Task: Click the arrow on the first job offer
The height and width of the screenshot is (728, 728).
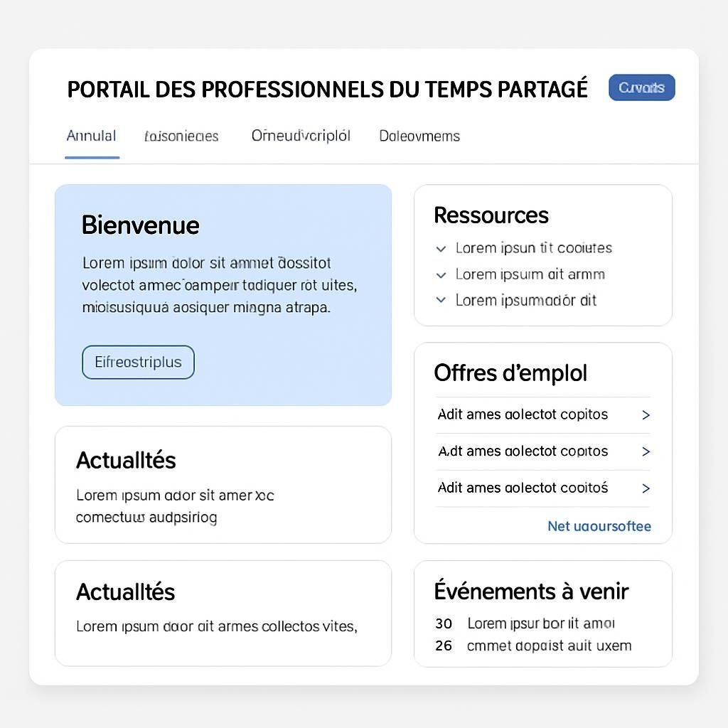Action: (x=646, y=414)
